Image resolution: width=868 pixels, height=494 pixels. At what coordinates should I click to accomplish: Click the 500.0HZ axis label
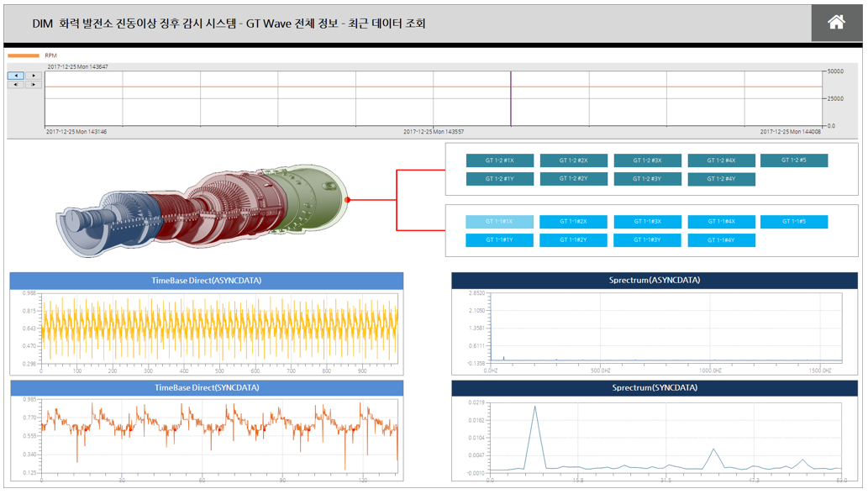point(601,370)
